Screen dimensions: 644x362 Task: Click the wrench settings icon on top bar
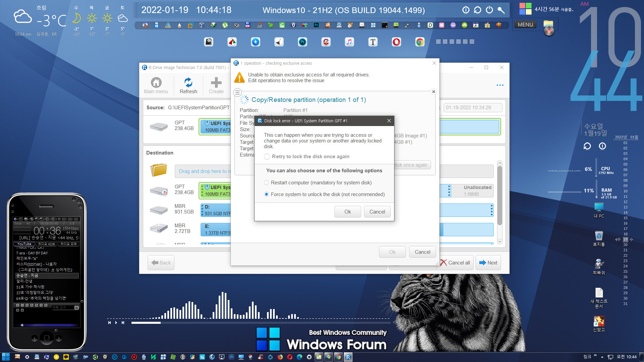coord(501,10)
